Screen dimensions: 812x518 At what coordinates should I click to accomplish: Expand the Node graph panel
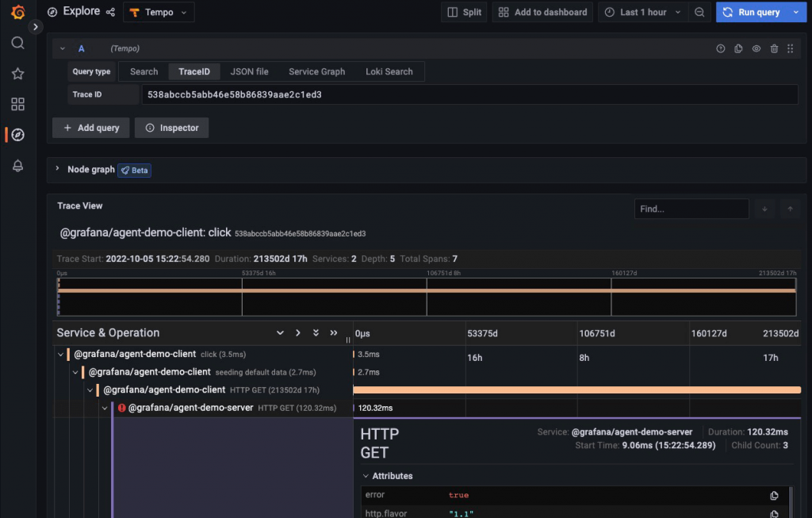[x=57, y=169]
